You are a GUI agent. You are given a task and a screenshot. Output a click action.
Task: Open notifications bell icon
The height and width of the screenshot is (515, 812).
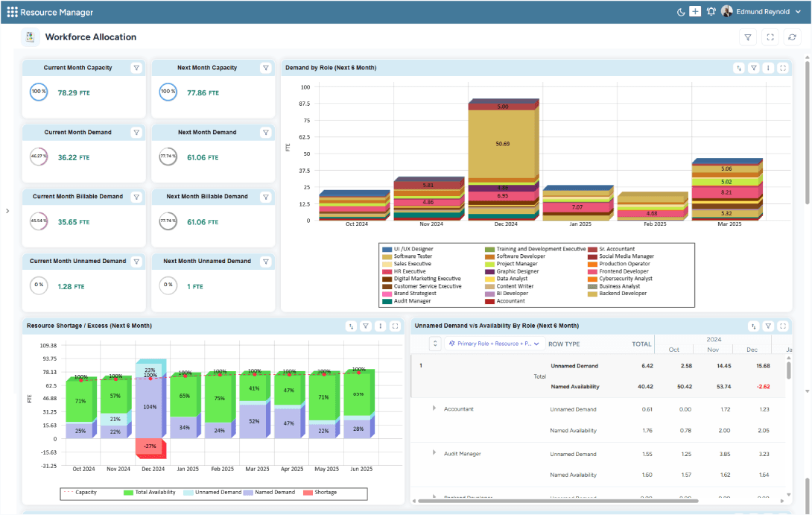[711, 11]
